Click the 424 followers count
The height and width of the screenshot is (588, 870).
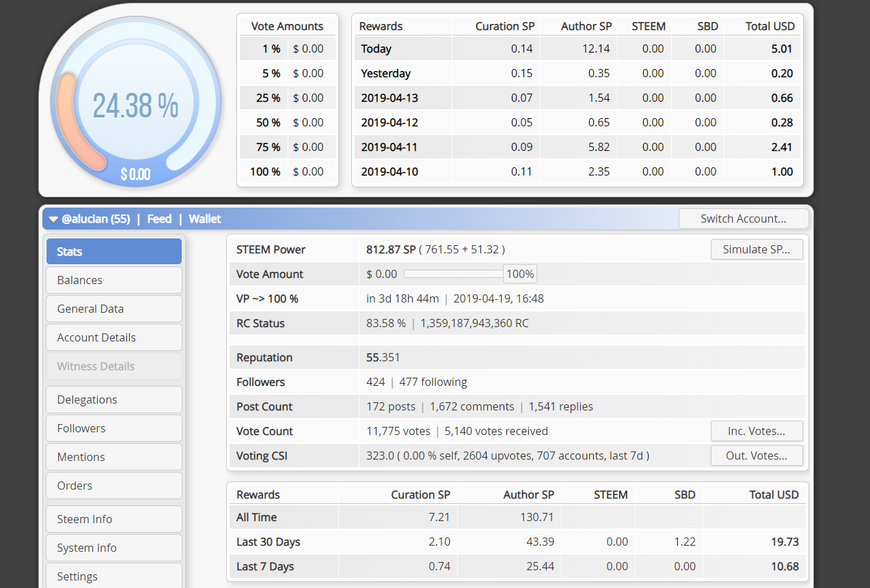(x=376, y=382)
